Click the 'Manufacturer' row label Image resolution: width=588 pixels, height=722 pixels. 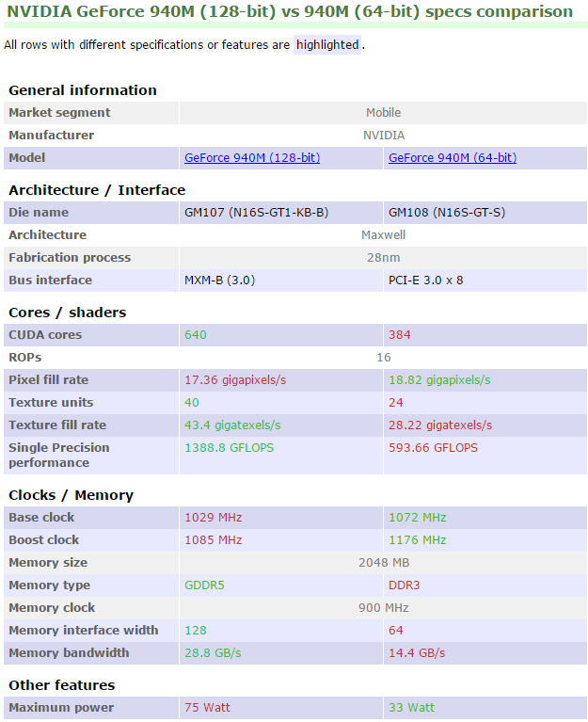[52, 136]
